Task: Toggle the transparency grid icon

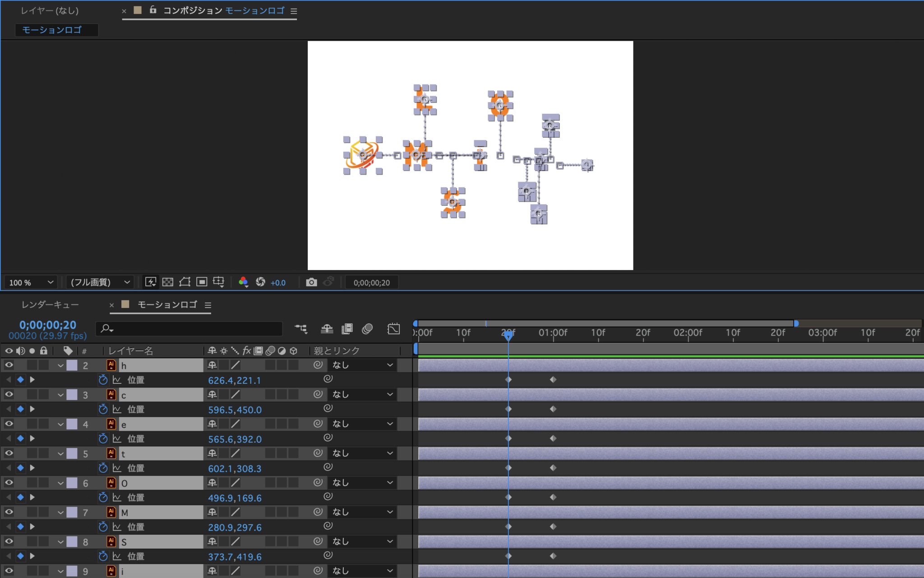Action: (168, 282)
